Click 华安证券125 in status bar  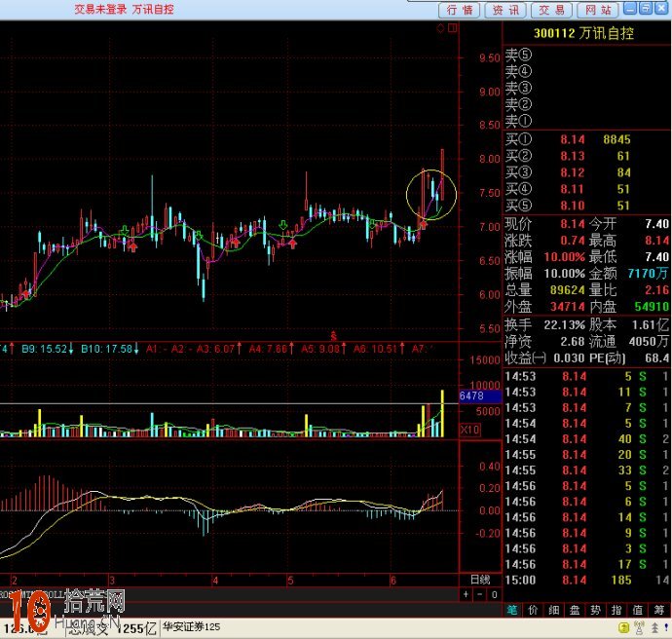(191, 627)
